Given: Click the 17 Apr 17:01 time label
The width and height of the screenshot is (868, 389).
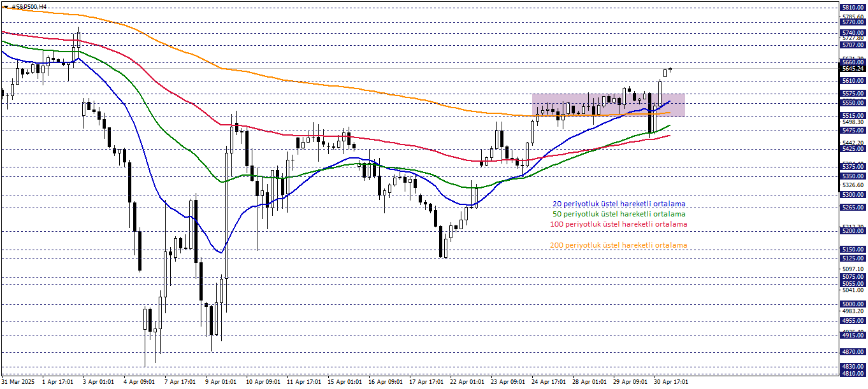Looking at the screenshot, I should tap(426, 383).
